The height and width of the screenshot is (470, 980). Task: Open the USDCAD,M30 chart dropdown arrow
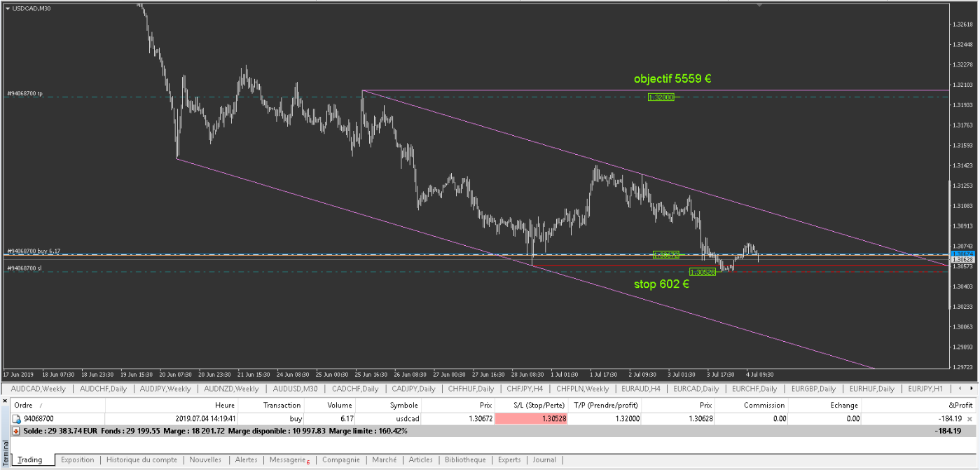[x=8, y=8]
